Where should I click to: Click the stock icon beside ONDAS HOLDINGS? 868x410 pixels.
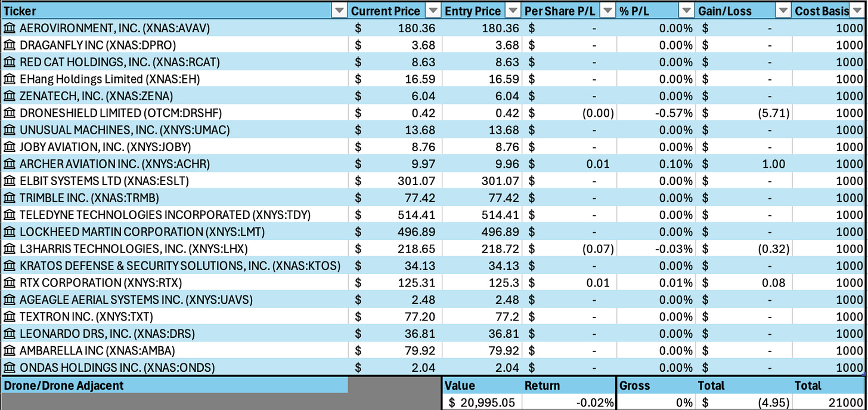tap(9, 368)
